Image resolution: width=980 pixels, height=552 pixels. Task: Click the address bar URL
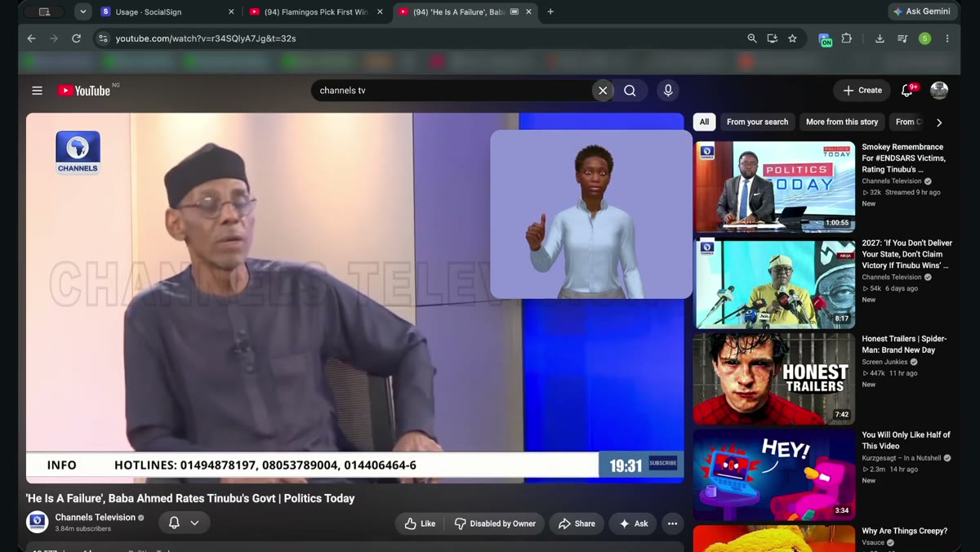click(206, 38)
